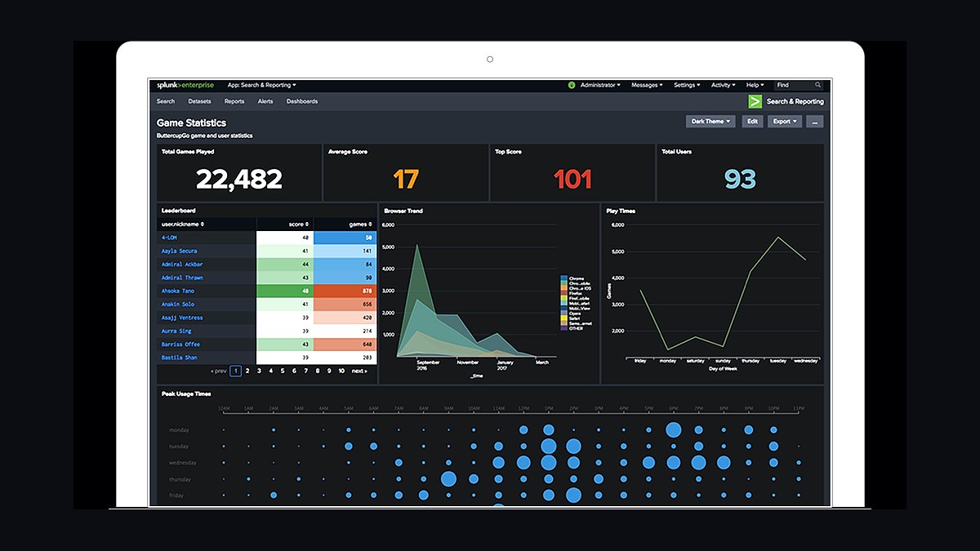Viewport: 980px width, 551px height.
Task: Click the prev page link
Action: click(218, 371)
